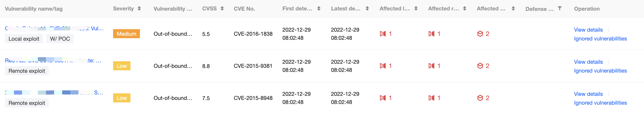Click the Medium severity badge

point(126,34)
